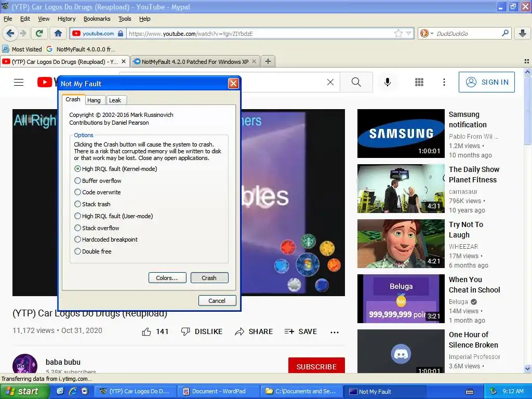This screenshot has width=532, height=399.
Task: Open a new browser tab with the plus
Action: pyautogui.click(x=268, y=61)
